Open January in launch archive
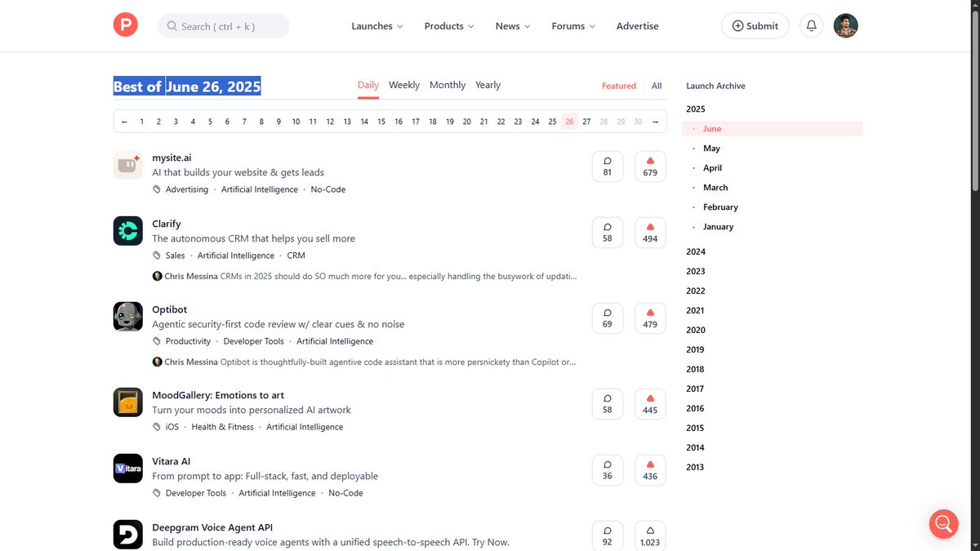The width and height of the screenshot is (980, 551). coord(719,227)
